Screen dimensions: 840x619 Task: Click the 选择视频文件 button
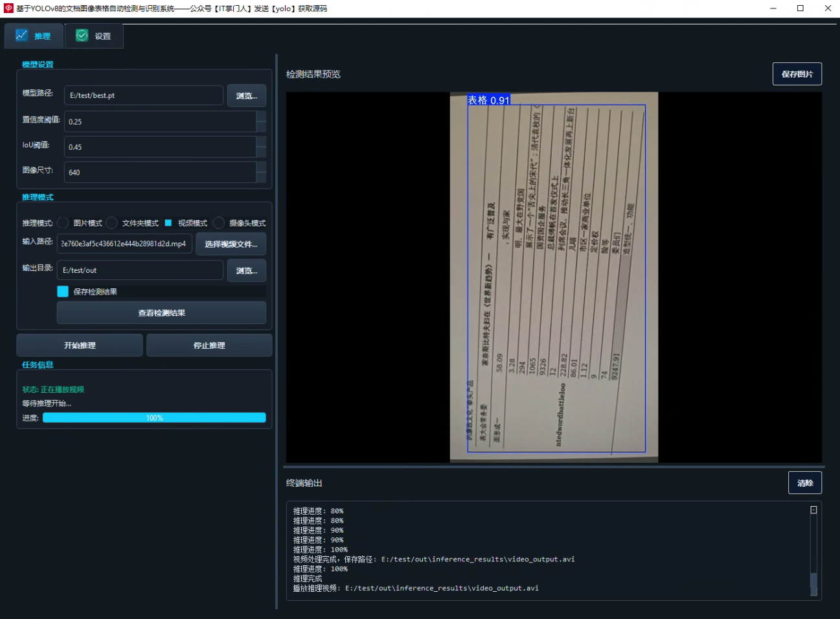(231, 244)
